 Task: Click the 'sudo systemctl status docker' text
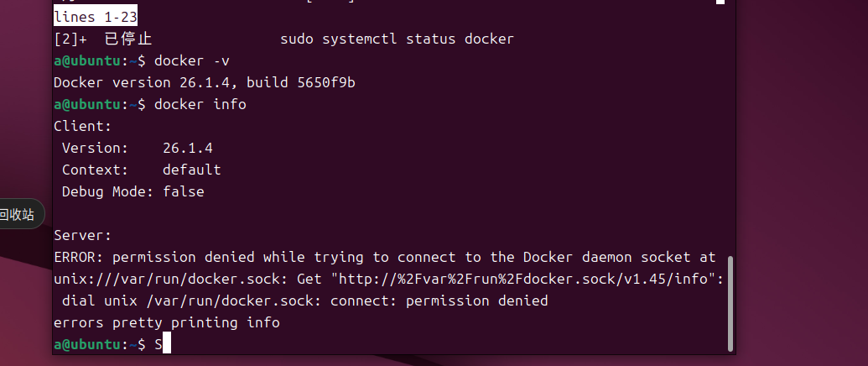(x=397, y=39)
